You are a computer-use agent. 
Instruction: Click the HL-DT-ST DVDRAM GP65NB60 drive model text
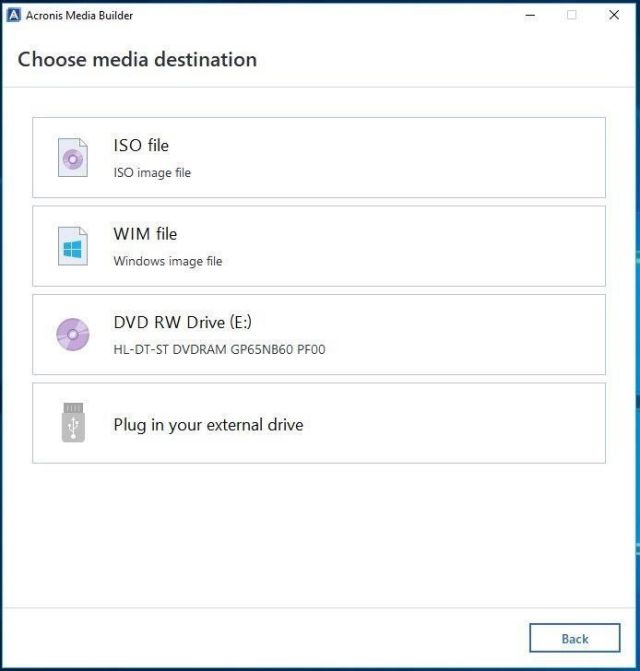point(219,349)
